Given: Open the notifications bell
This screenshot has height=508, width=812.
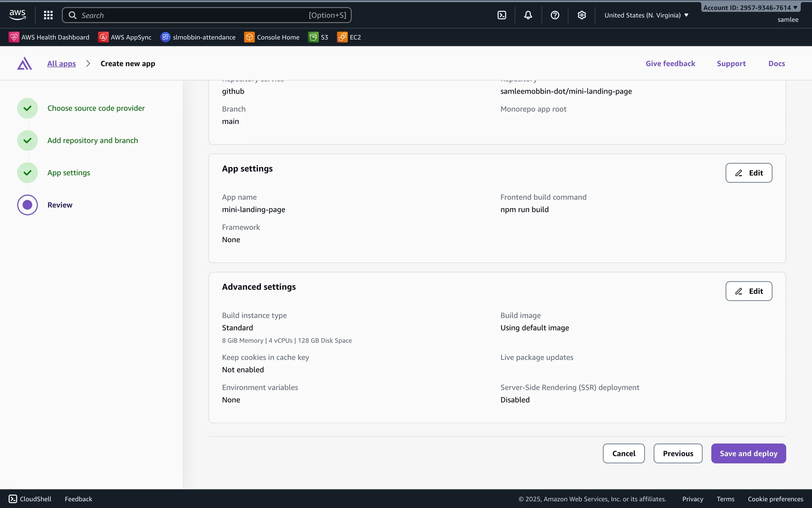Looking at the screenshot, I should [x=528, y=15].
